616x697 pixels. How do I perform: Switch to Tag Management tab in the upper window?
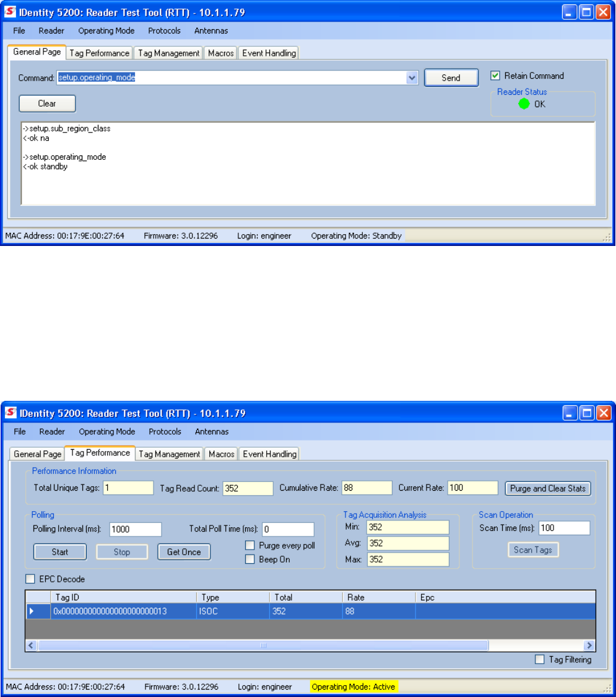[x=169, y=53]
